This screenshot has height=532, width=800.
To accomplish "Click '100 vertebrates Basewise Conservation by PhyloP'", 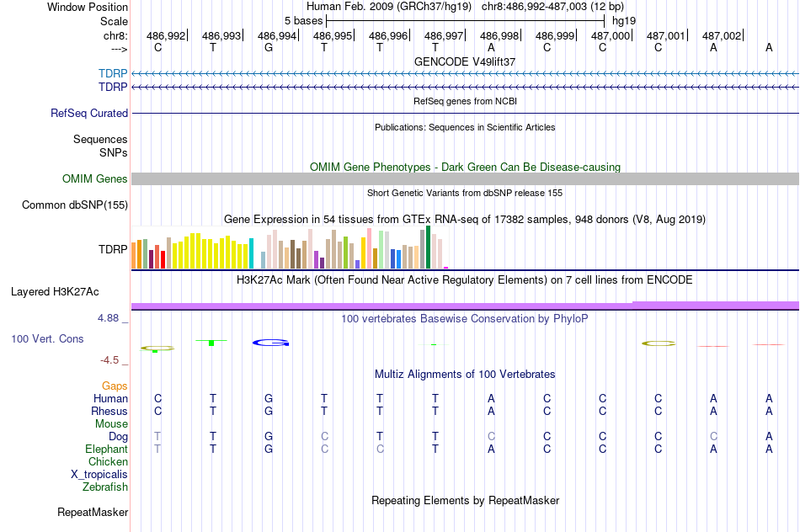I will 465,319.
